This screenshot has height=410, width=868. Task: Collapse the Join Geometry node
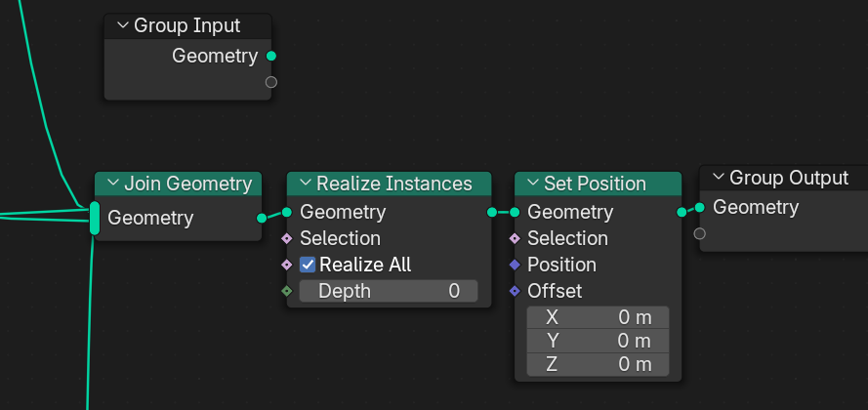coord(112,184)
